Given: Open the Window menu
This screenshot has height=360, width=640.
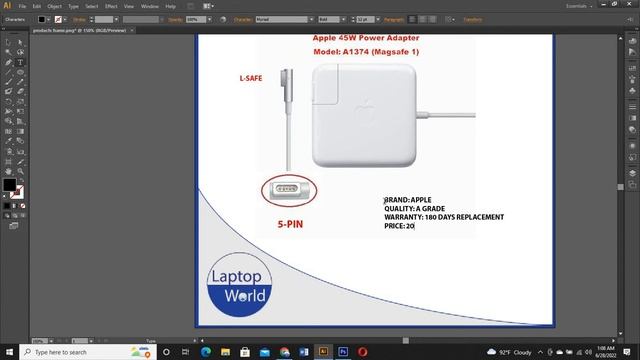Looking at the screenshot, I should (150, 6).
